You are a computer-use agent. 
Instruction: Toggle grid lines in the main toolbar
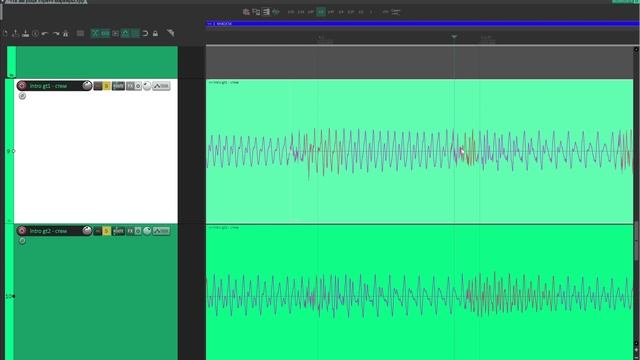(136, 33)
